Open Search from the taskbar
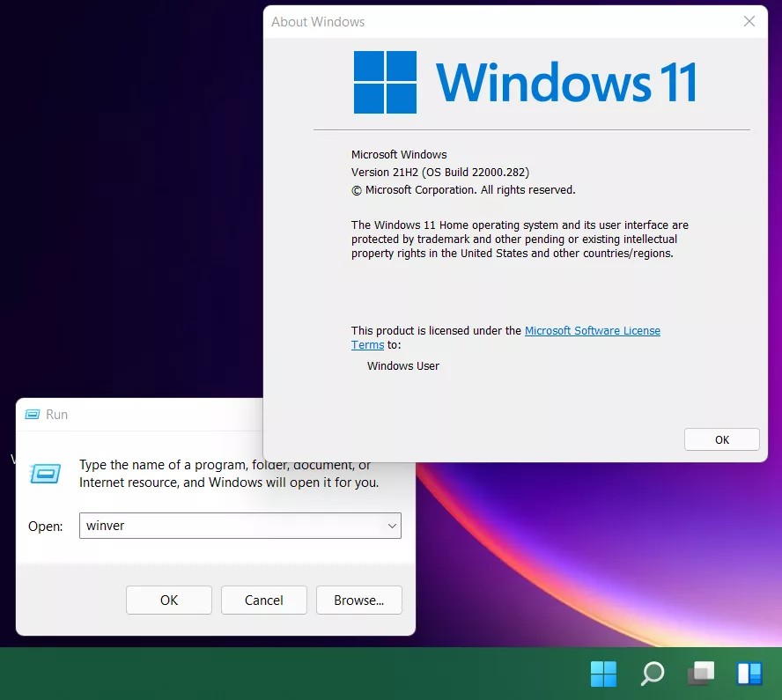Viewport: 782px width, 700px height. [652, 674]
